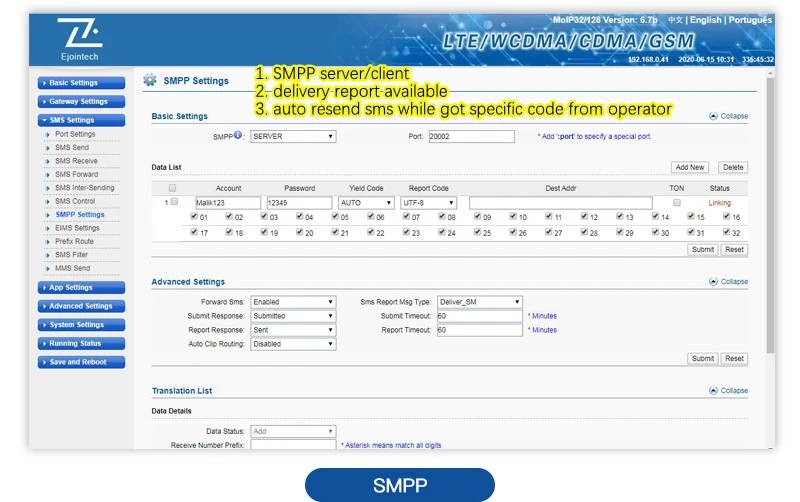Open Sms Report Msg Type dropdown
Screen dimensions: 800x502
tap(480, 302)
